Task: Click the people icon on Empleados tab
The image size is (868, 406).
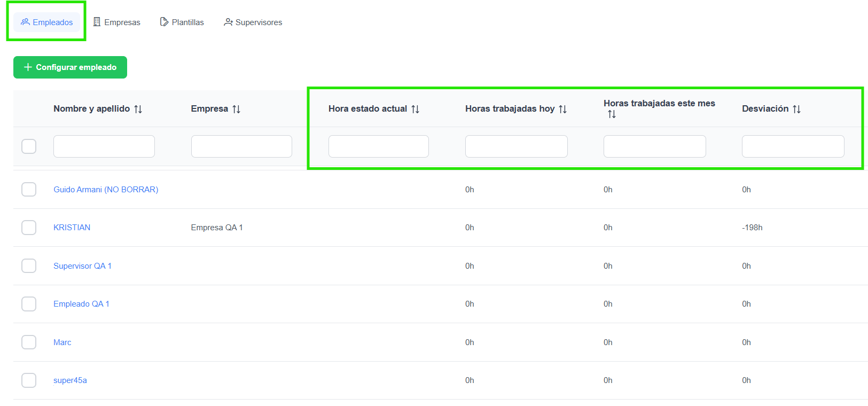Action: 25,22
